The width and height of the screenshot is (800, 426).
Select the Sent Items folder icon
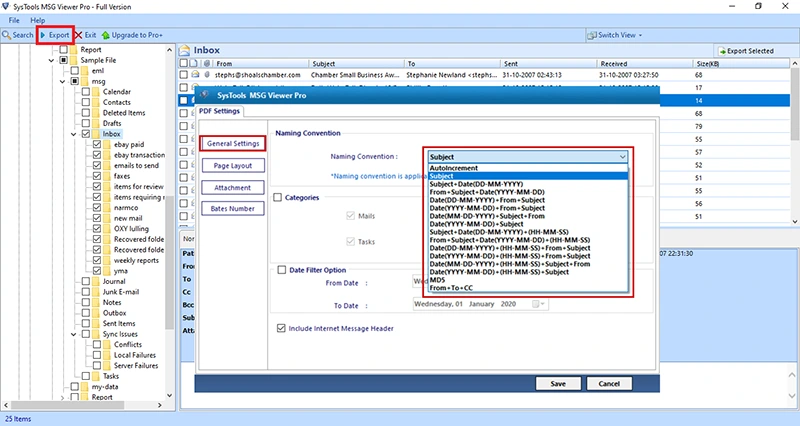tap(96, 323)
